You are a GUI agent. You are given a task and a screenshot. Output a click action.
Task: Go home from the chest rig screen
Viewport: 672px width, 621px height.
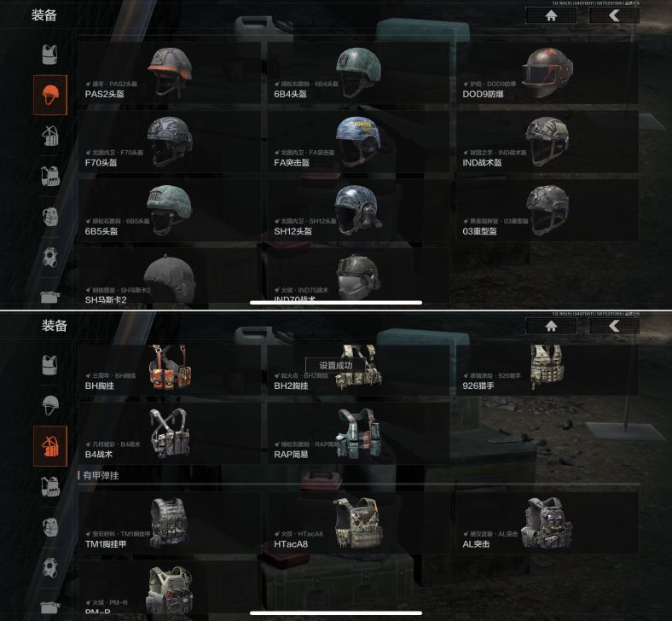(551, 326)
